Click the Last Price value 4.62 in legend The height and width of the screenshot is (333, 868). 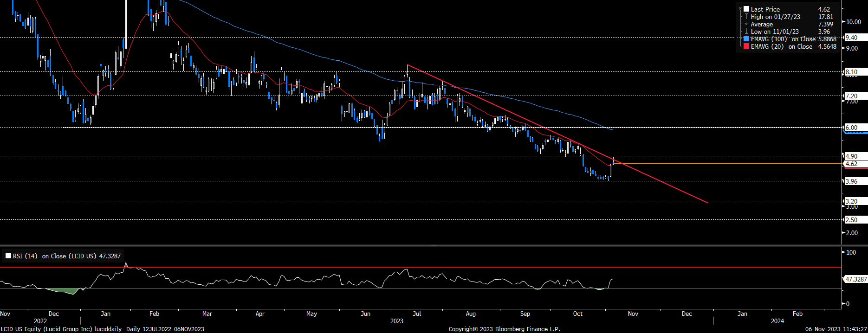click(824, 9)
